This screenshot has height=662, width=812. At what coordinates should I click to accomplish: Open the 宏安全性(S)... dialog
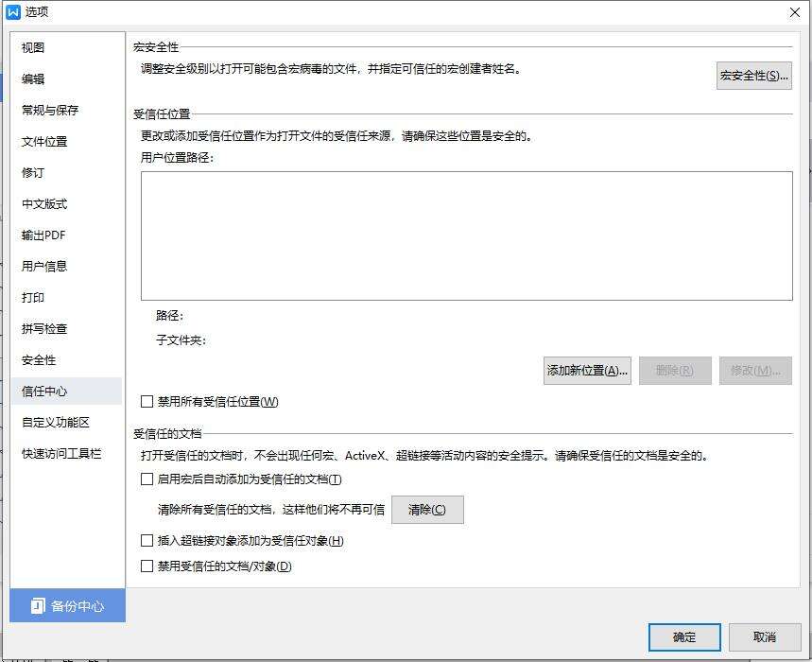pos(754,76)
